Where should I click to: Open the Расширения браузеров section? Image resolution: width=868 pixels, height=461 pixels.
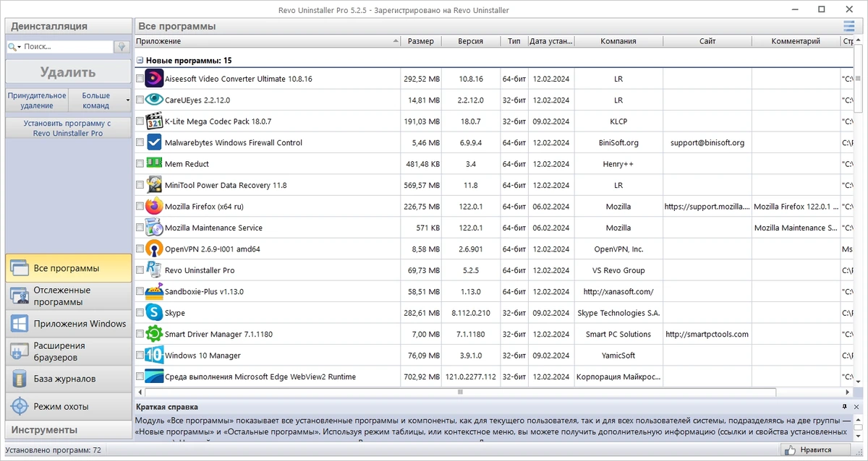click(x=69, y=351)
